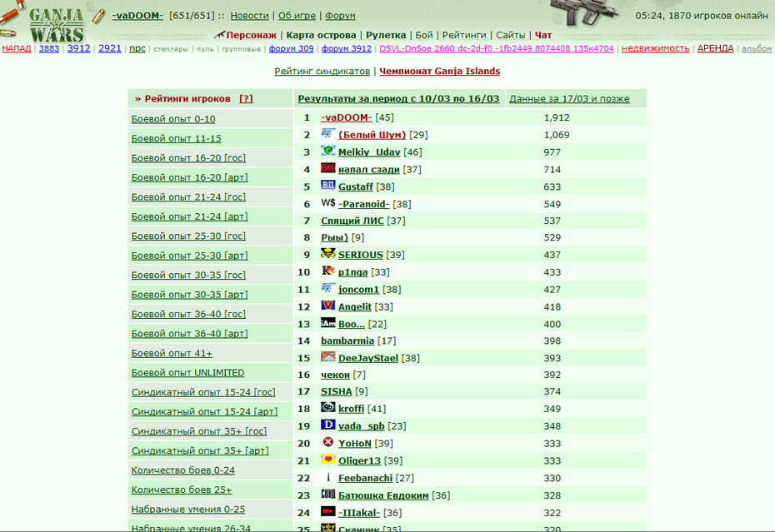The height and width of the screenshot is (532, 775).
Task: Click the syndicate icon beside DeeJayStael
Action: [327, 356]
